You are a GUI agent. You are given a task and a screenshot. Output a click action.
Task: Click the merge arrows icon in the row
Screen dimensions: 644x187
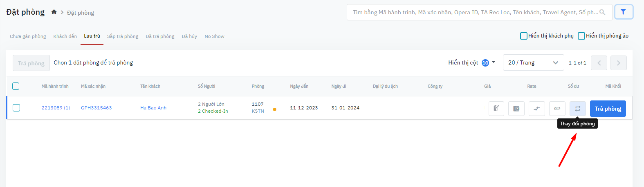coord(536,109)
